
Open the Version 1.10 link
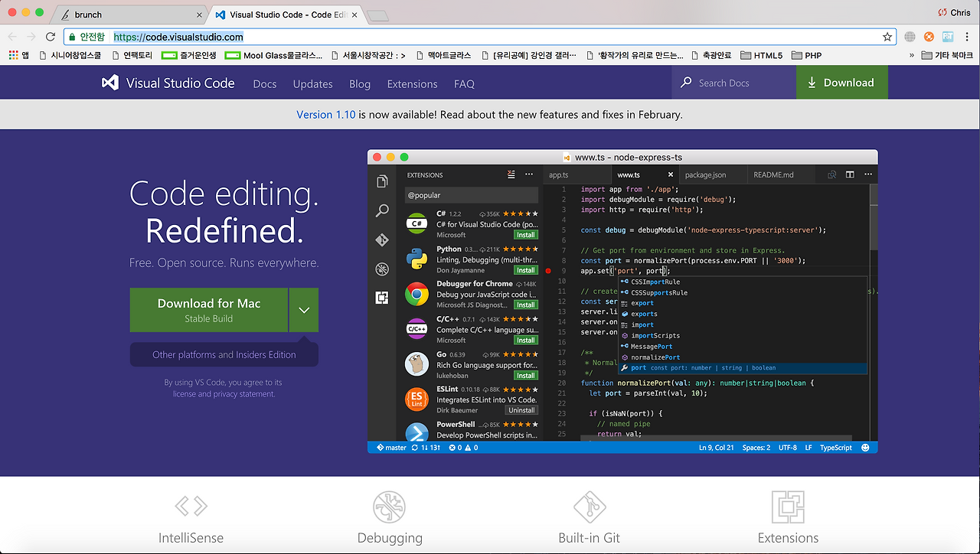[326, 115]
